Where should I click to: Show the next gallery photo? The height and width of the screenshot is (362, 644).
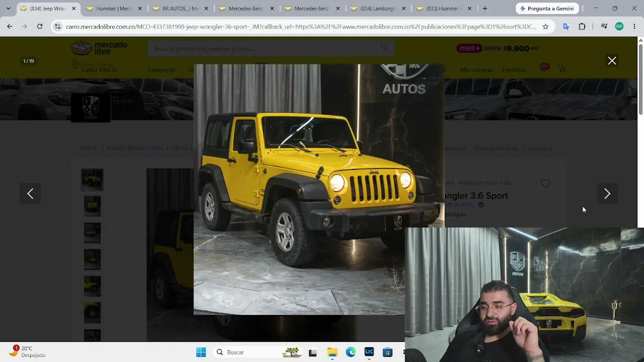click(x=607, y=194)
